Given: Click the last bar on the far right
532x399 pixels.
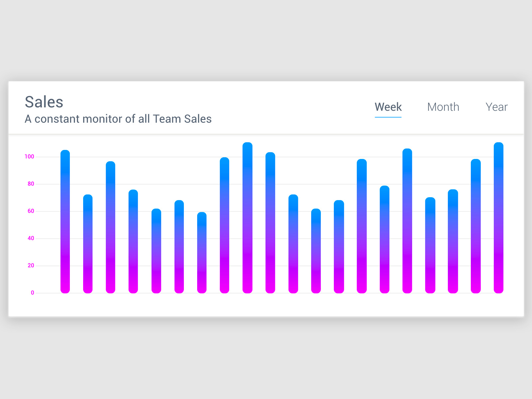Looking at the screenshot, I should click(x=498, y=216).
